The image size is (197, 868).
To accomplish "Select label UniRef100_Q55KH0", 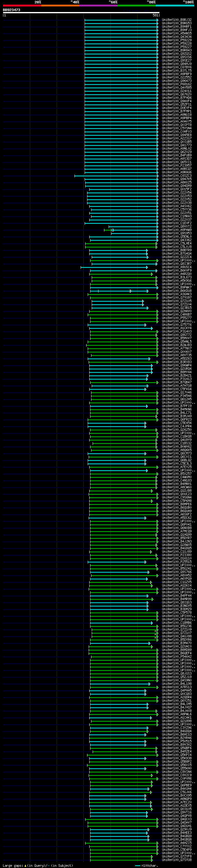I will [176, 769].
